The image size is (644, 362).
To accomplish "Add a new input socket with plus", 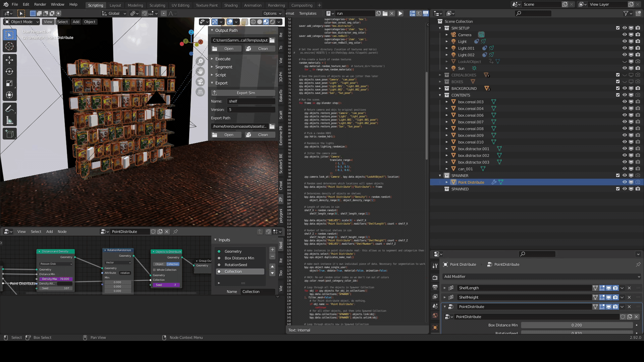I will pos(272,250).
